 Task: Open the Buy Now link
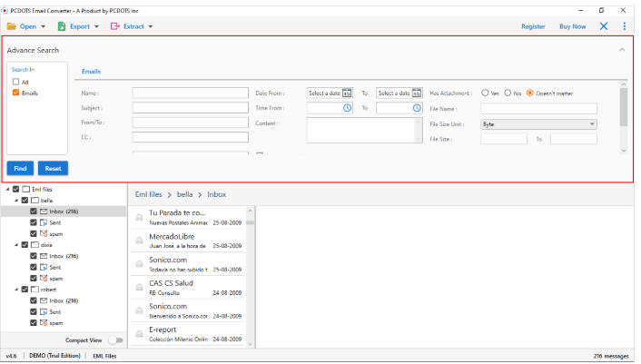572,26
